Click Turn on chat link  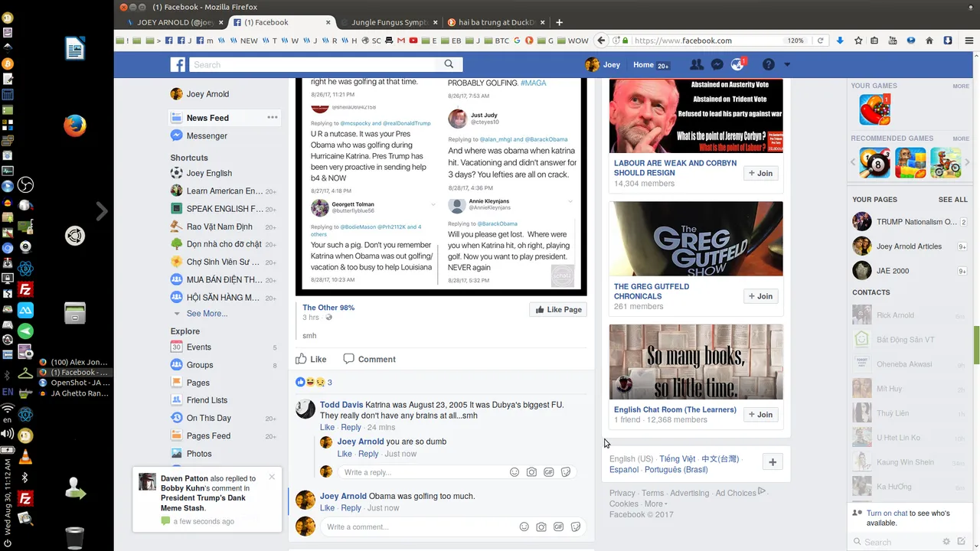(x=887, y=514)
